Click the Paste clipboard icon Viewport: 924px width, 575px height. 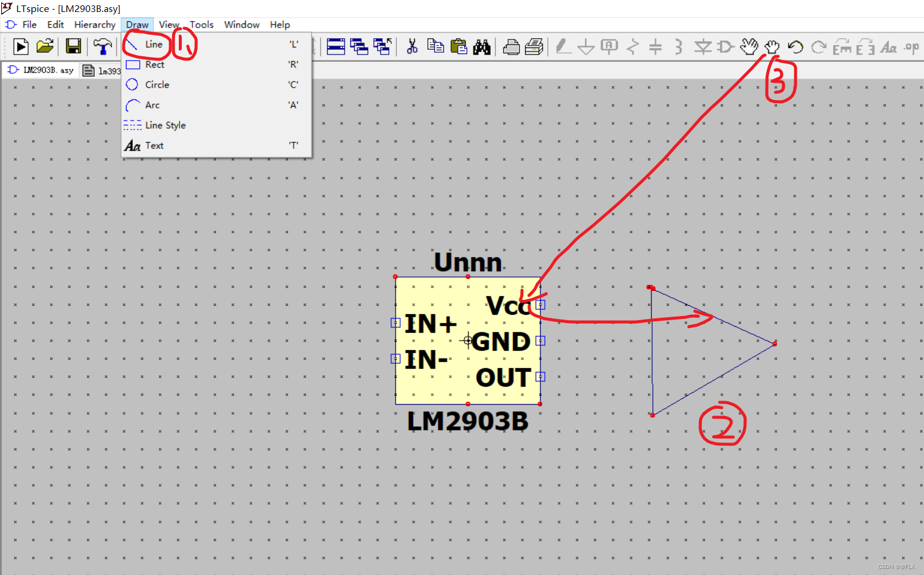pos(458,47)
